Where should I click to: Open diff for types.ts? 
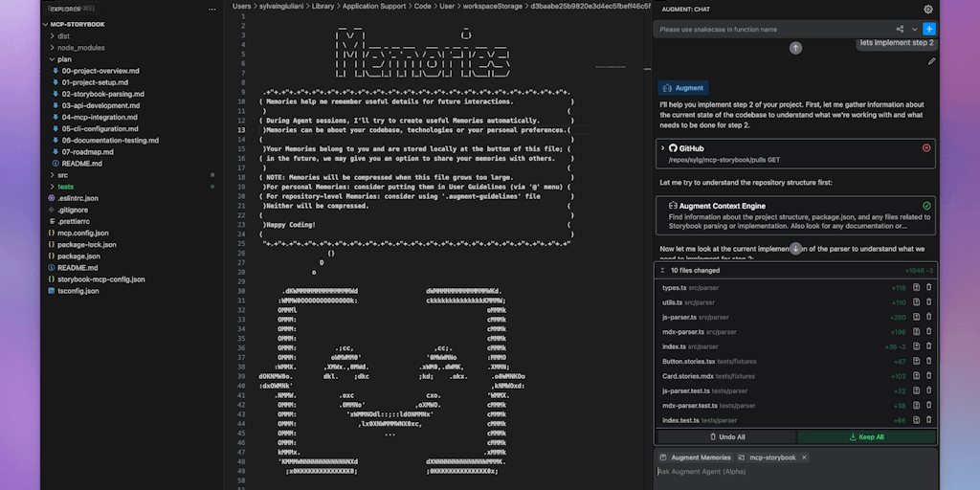[x=916, y=287]
